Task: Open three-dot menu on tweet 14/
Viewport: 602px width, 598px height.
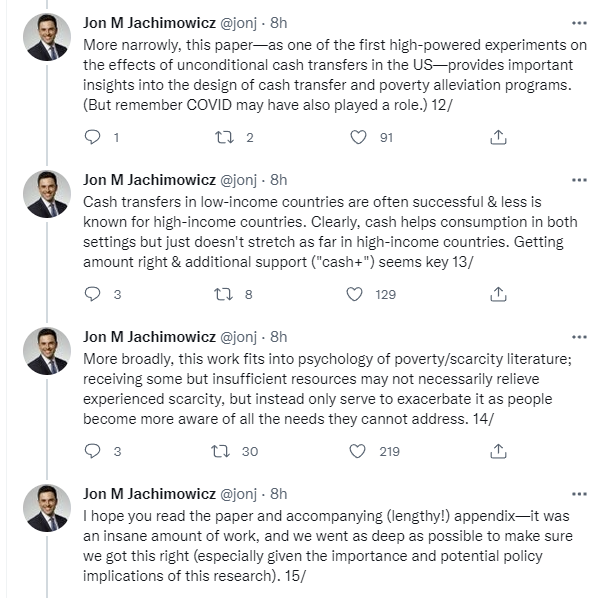Action: pos(579,337)
